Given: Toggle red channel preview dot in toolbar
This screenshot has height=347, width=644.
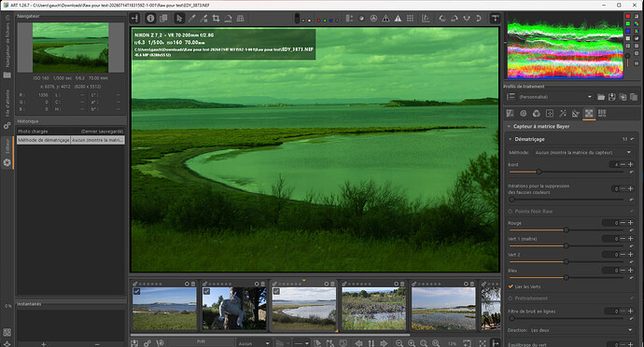Looking at the screenshot, I should [318, 21].
